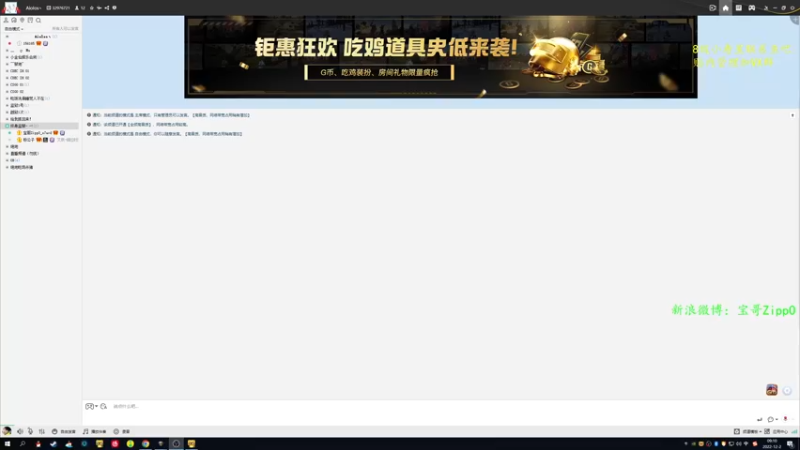800x450 pixels.
Task: Click the video play icon in title bar
Action: tap(713, 8)
